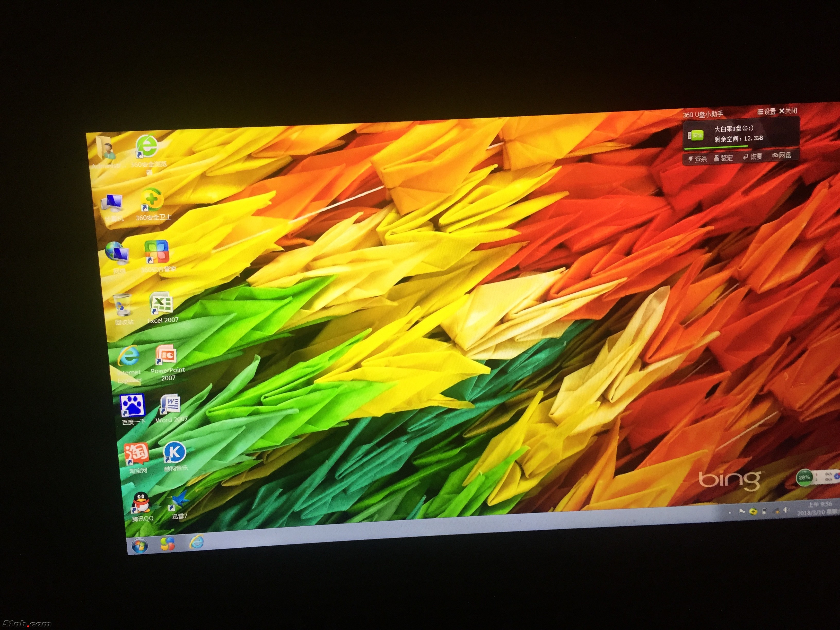Expand hidden system tray icons arrow
Screen dimensions: 840x630
[x=730, y=513]
